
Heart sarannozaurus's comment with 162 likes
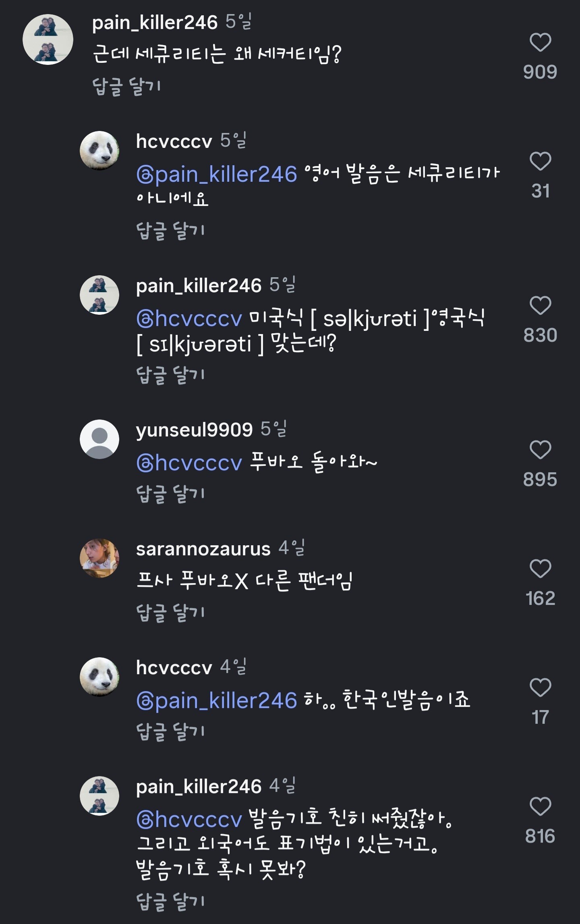540,569
